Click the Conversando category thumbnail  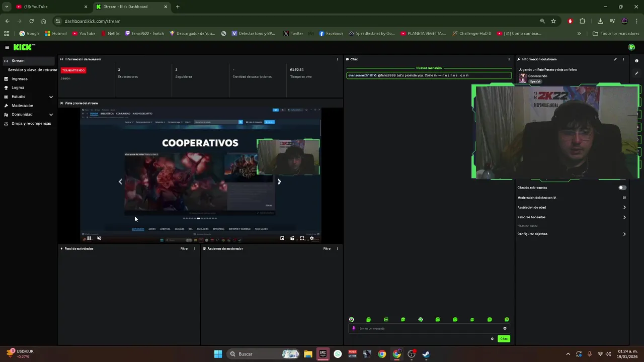point(522,78)
